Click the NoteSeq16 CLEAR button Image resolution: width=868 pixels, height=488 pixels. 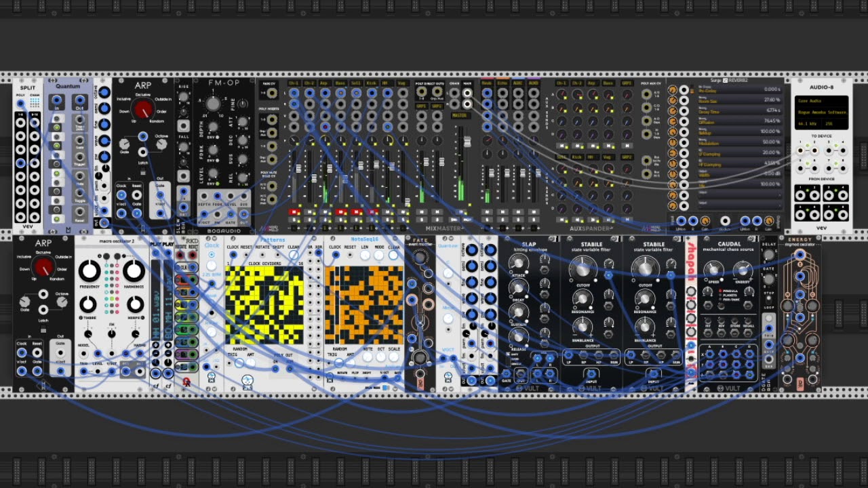(x=393, y=256)
